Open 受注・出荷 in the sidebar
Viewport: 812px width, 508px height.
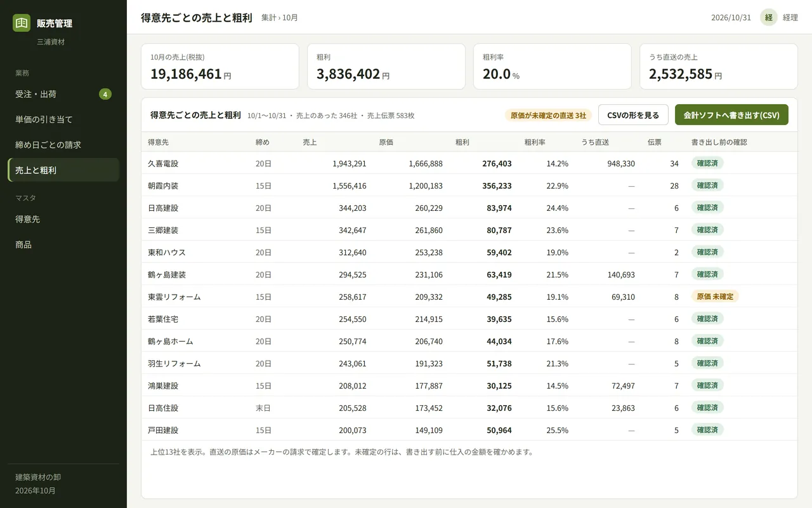(63, 94)
